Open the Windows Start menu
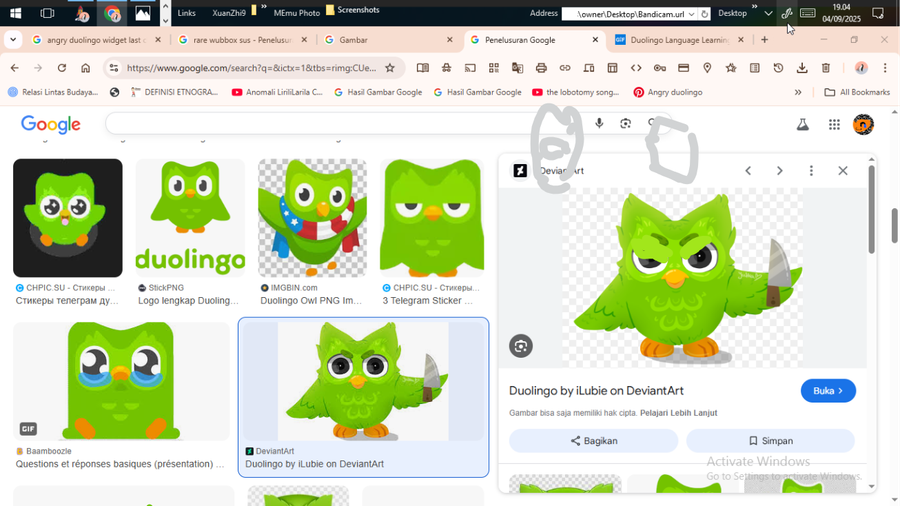 15,13
